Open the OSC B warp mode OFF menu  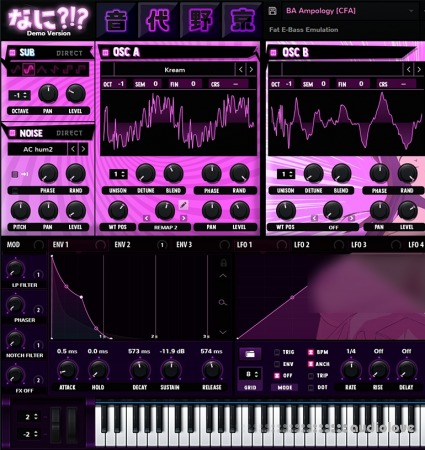333,227
